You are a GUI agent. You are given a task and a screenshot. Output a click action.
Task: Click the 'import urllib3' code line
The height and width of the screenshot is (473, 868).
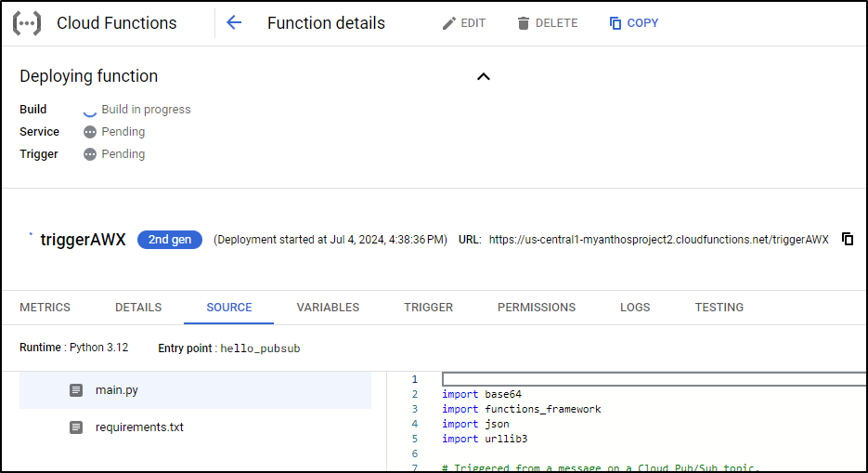tap(485, 440)
